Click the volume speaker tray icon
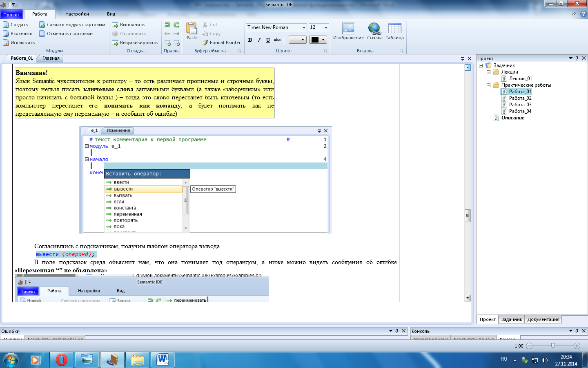The width and height of the screenshot is (588, 368). 544,360
